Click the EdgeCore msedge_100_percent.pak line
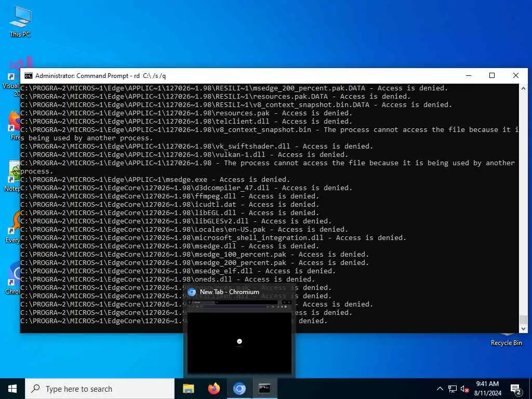The width and height of the screenshot is (532, 399). pyautogui.click(x=195, y=255)
